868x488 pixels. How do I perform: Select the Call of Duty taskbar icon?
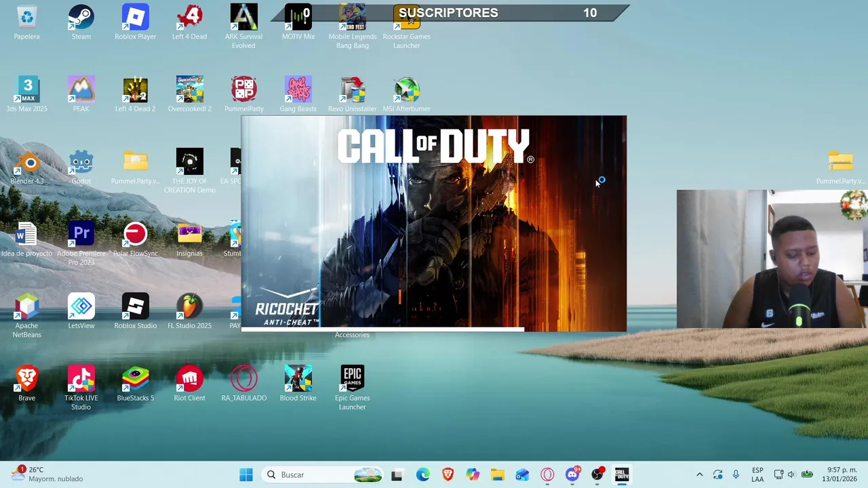tap(622, 474)
